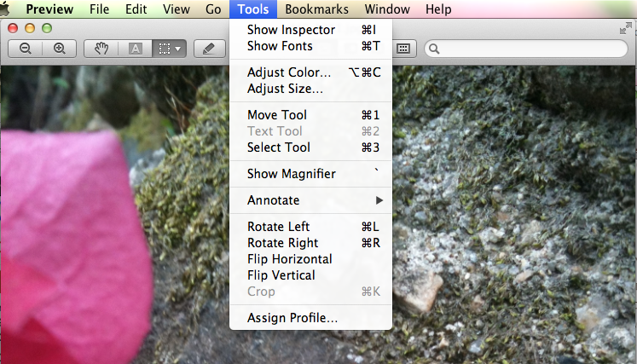Viewport: 637px width, 364px height.
Task: Choose Show Inspector from Tools menu
Action: point(291,30)
